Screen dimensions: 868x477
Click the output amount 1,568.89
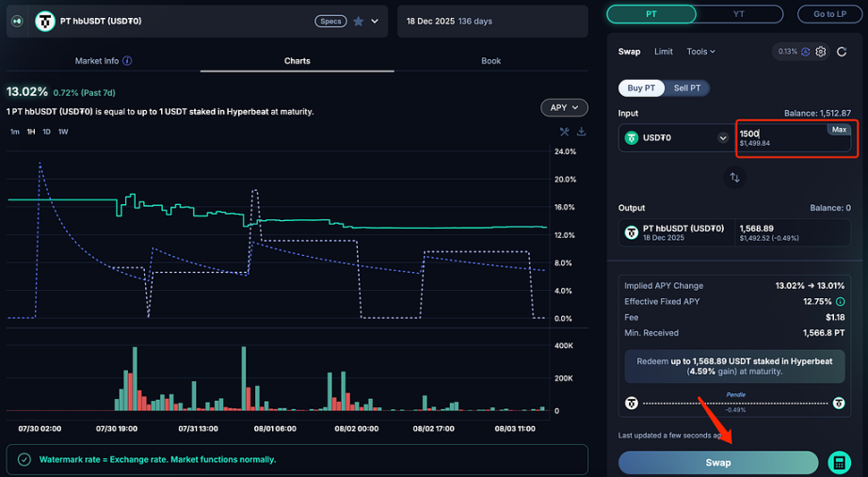coord(757,229)
